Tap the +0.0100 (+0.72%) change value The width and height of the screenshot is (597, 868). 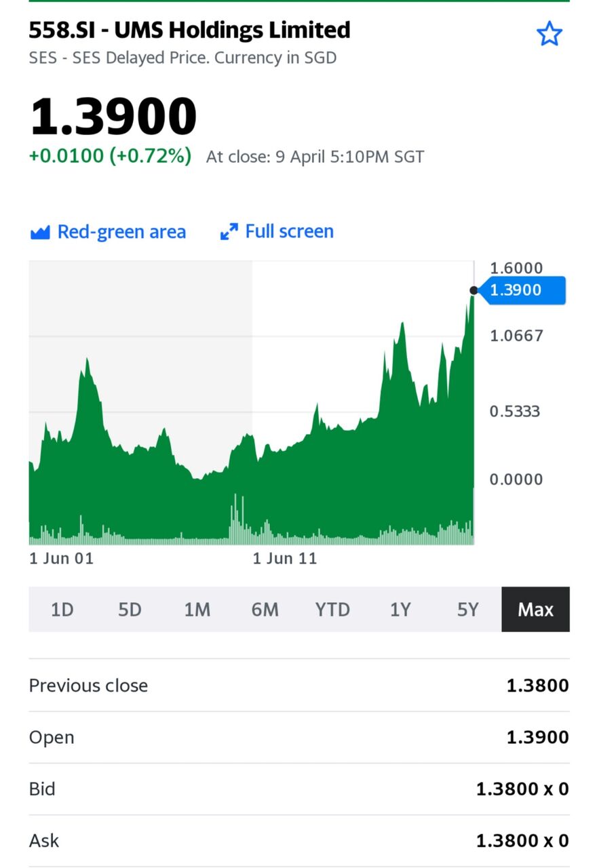pyautogui.click(x=111, y=156)
